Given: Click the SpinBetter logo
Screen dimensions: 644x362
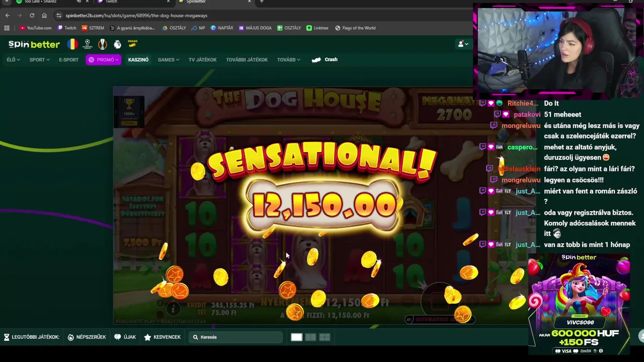Looking at the screenshot, I should point(34,44).
